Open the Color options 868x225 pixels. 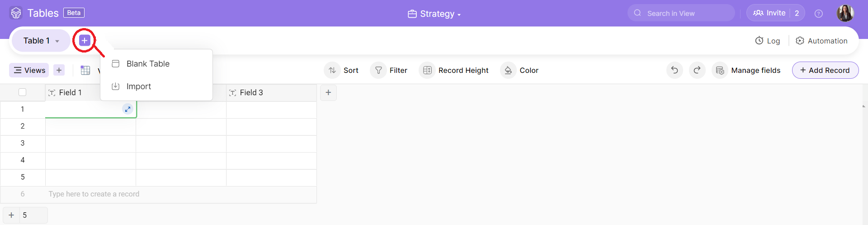(520, 70)
